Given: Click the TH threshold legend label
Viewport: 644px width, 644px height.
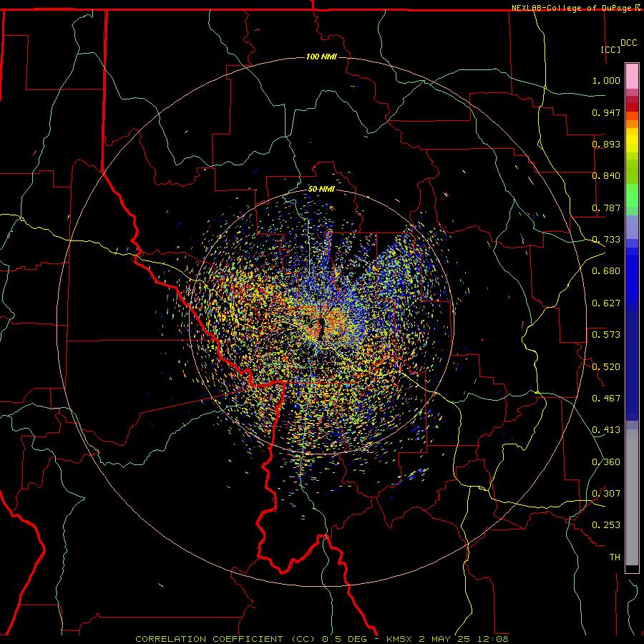Looking at the screenshot, I should click(615, 557).
